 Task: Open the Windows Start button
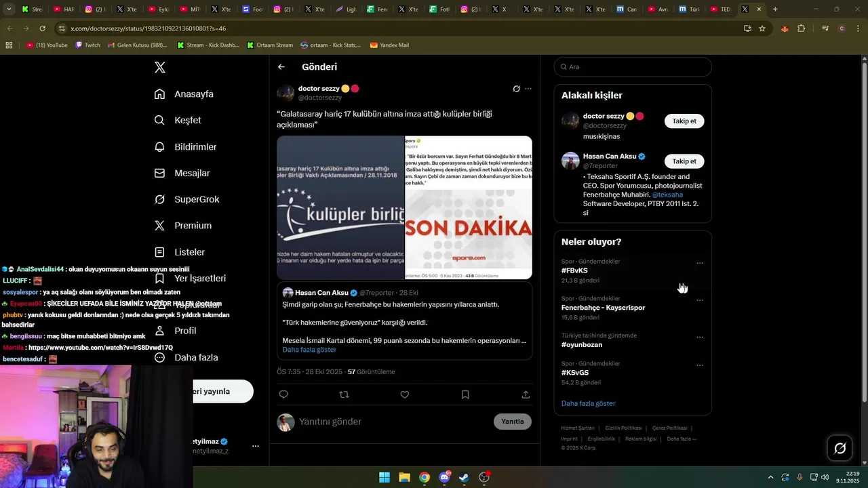click(384, 477)
